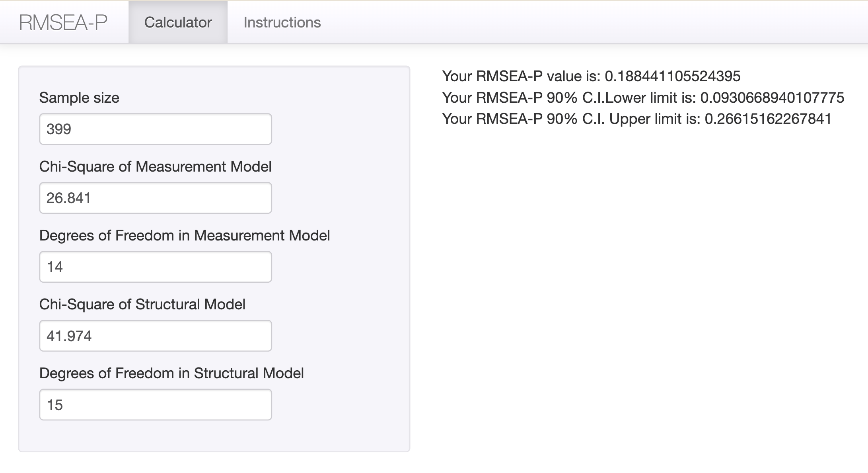Screen dimensions: 868x473
Task: Open the Instructions tab
Action: tap(282, 22)
